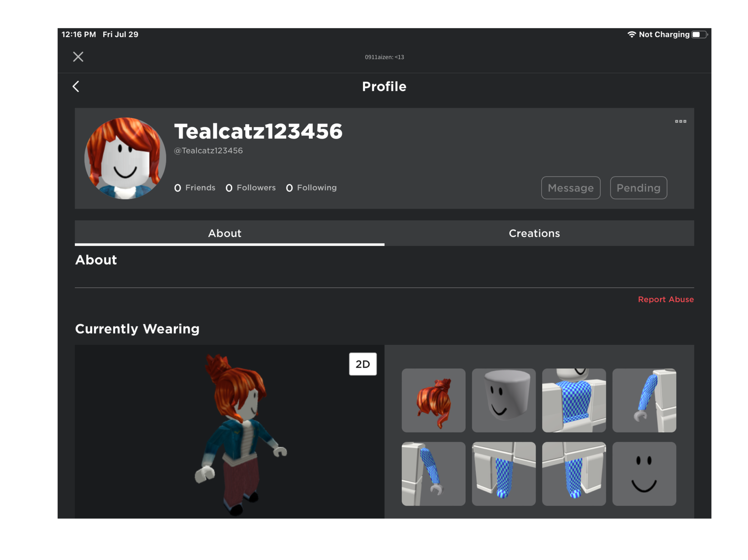This screenshot has height=560, width=748.
Task: Switch to the Creations tab
Action: [534, 233]
